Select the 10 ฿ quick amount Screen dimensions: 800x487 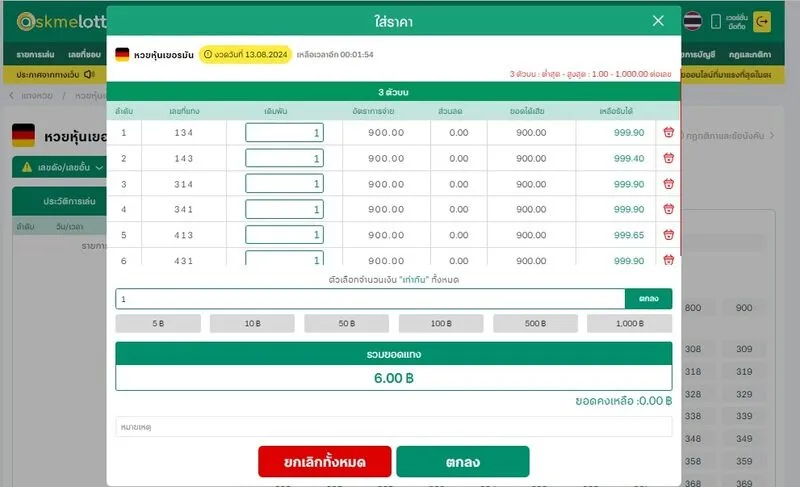pos(252,323)
